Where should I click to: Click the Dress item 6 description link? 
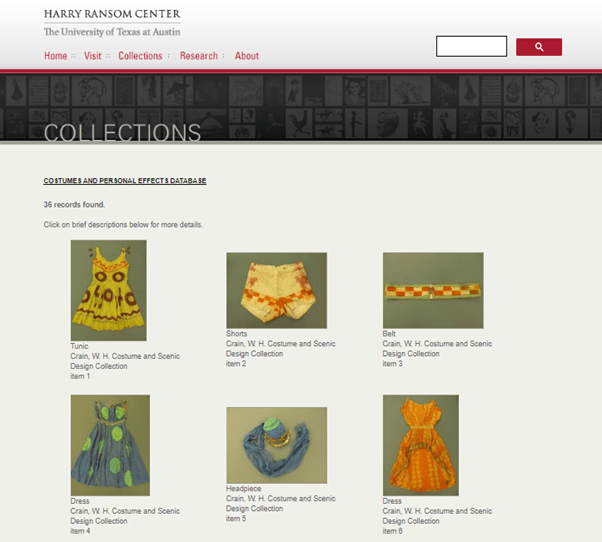point(437,516)
